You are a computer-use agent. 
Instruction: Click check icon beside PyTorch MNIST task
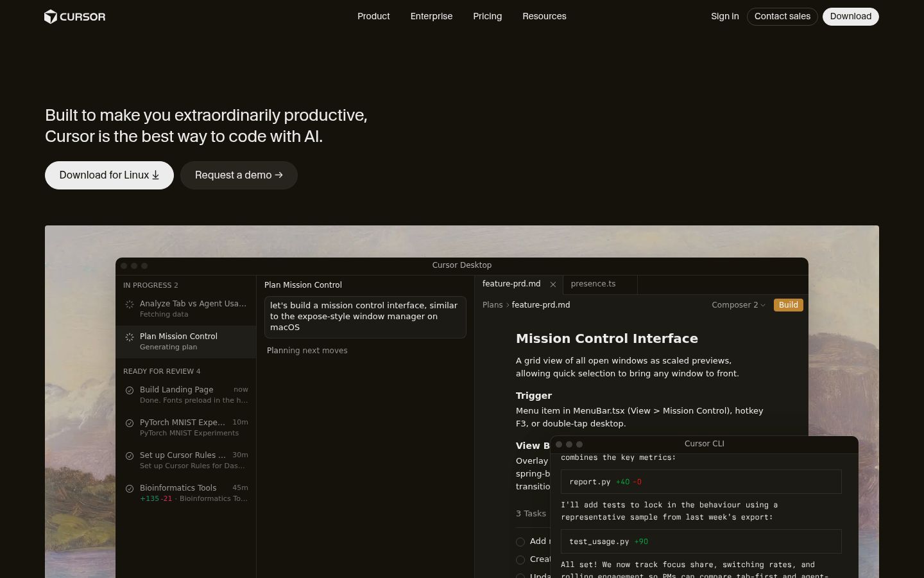click(130, 423)
